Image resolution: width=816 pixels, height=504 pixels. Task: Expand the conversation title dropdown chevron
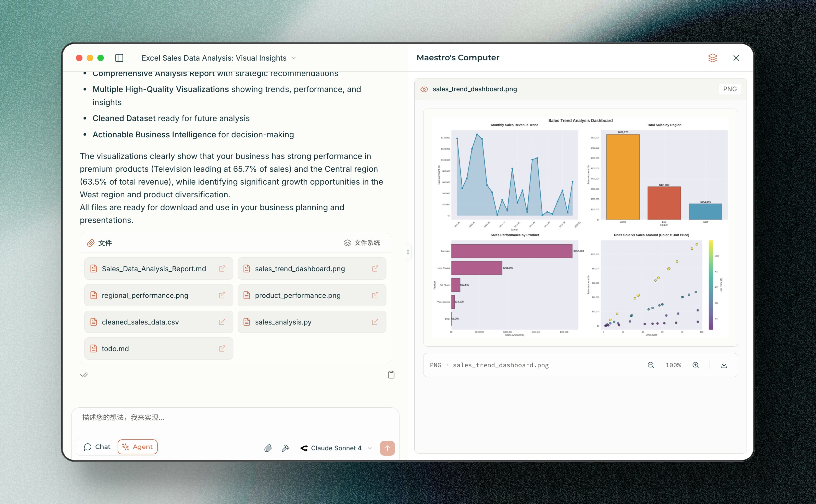click(x=294, y=58)
